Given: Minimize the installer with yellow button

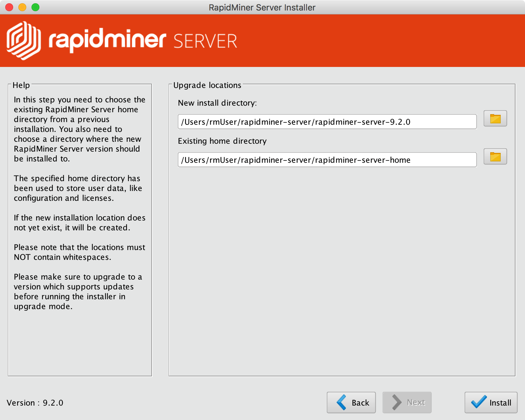Looking at the screenshot, I should coord(22,7).
